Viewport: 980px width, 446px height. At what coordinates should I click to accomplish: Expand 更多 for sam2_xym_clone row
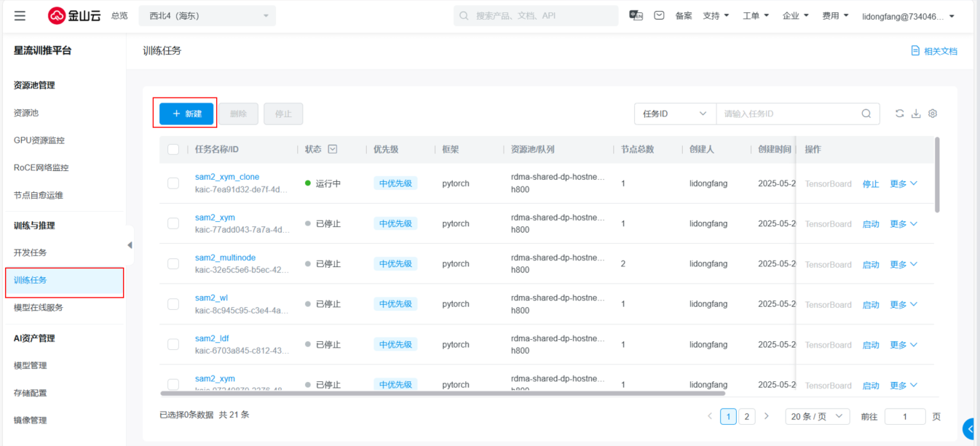(x=903, y=184)
